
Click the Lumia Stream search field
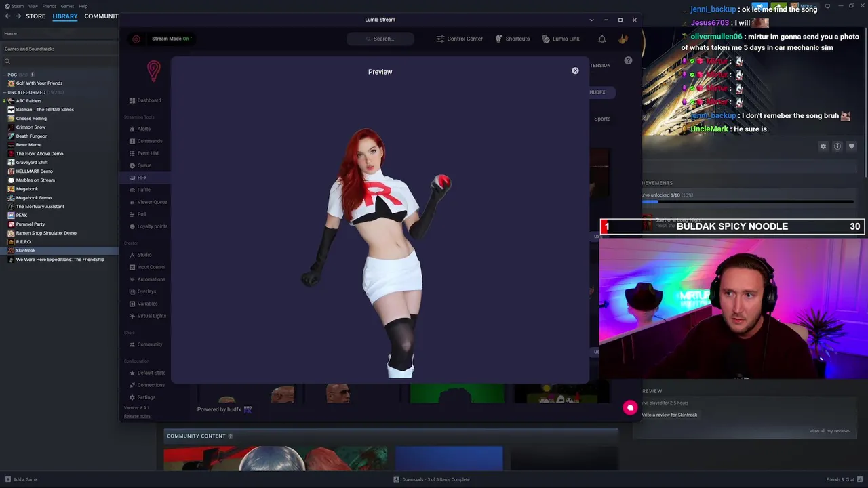tap(380, 39)
